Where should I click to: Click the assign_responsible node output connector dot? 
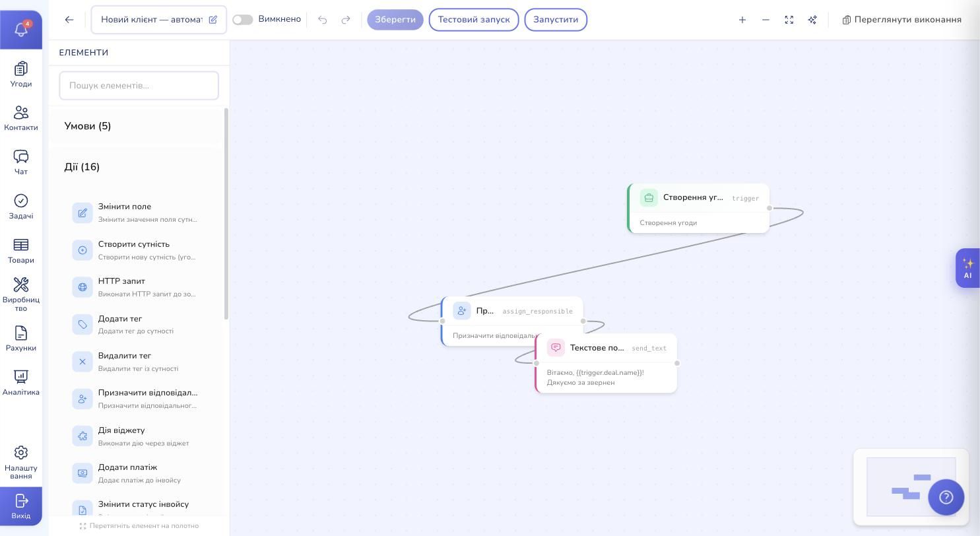583,321
